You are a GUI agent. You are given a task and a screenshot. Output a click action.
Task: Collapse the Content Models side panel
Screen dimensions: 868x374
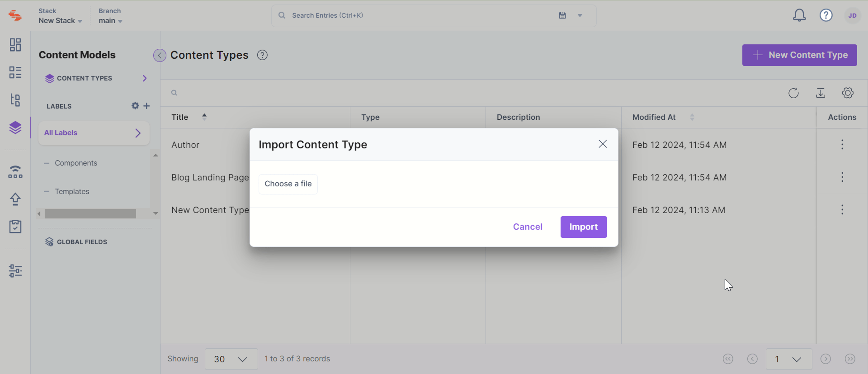(159, 55)
